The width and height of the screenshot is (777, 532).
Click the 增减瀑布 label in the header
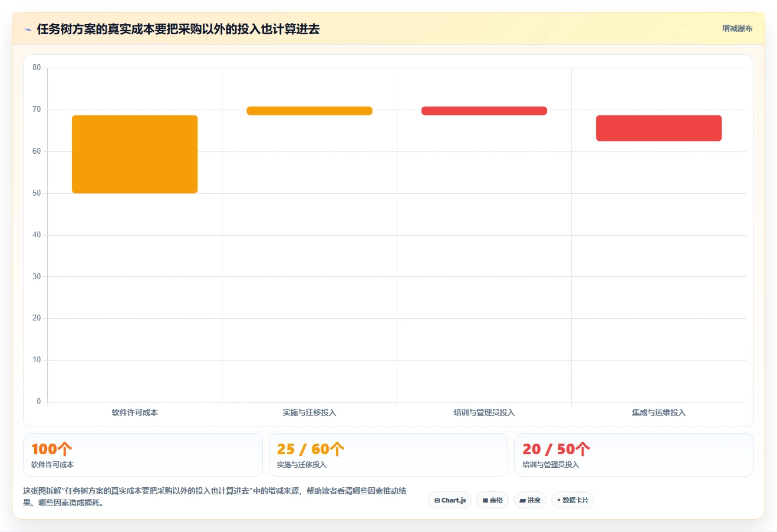click(x=737, y=28)
